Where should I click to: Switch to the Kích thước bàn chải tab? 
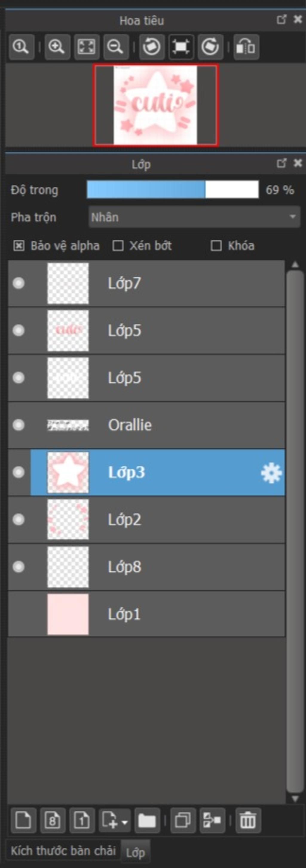click(x=63, y=851)
